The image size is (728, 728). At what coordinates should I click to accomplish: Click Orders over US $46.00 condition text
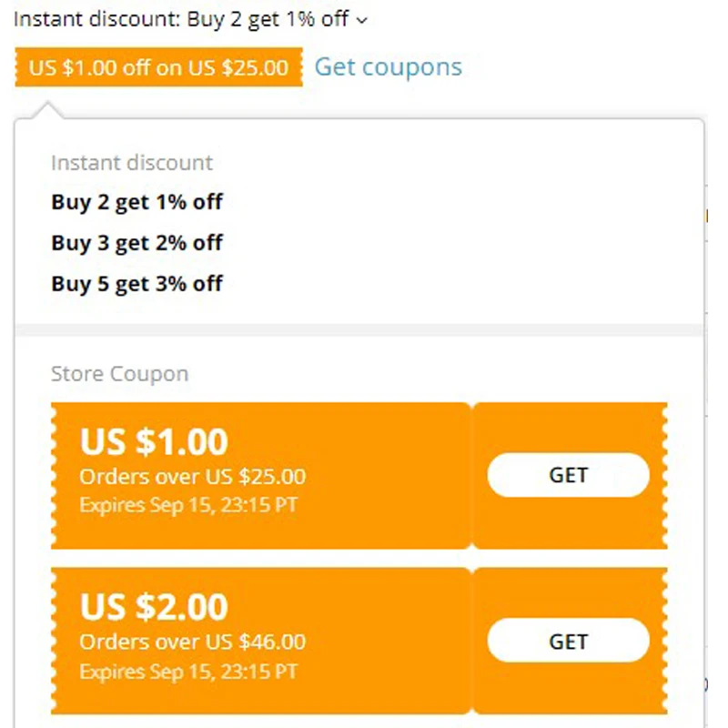pos(192,642)
